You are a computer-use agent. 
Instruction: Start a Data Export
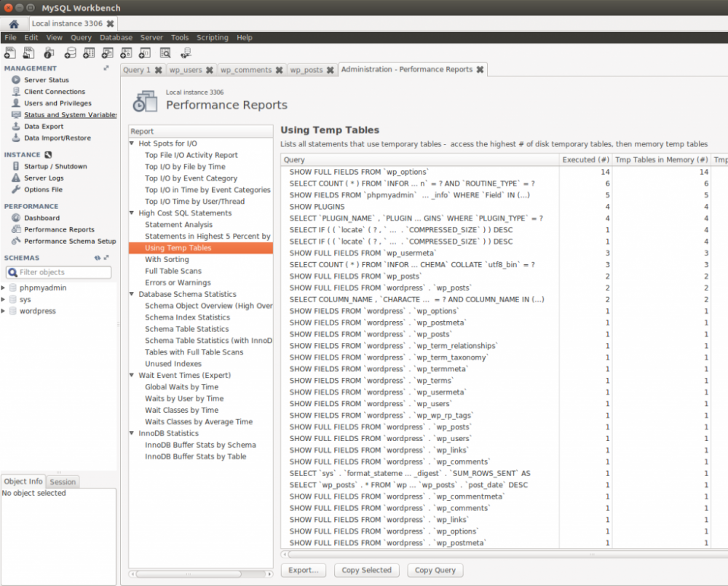point(45,126)
